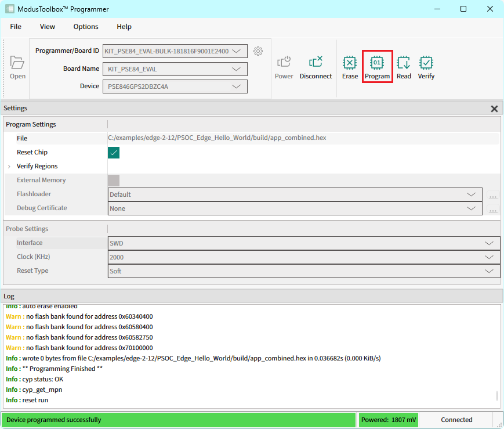The height and width of the screenshot is (429, 504).
Task: Verify the programmed device contents
Action: tap(426, 67)
